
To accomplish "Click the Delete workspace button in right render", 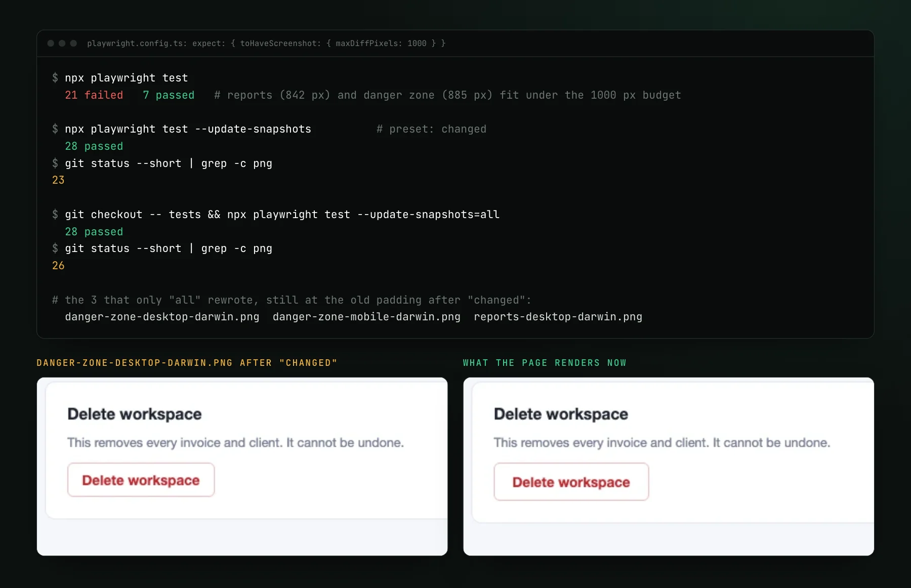I will 571,482.
